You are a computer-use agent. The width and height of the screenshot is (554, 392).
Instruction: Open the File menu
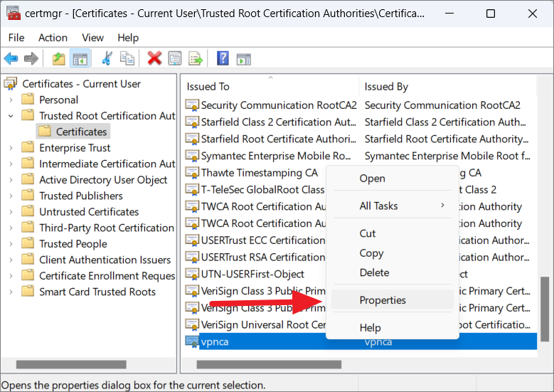point(16,38)
